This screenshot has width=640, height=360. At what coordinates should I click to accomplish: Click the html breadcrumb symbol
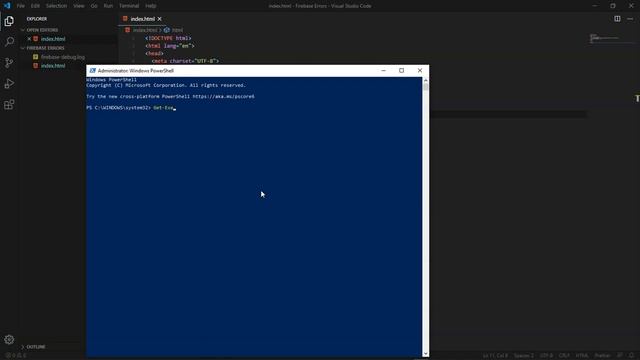[x=177, y=30]
